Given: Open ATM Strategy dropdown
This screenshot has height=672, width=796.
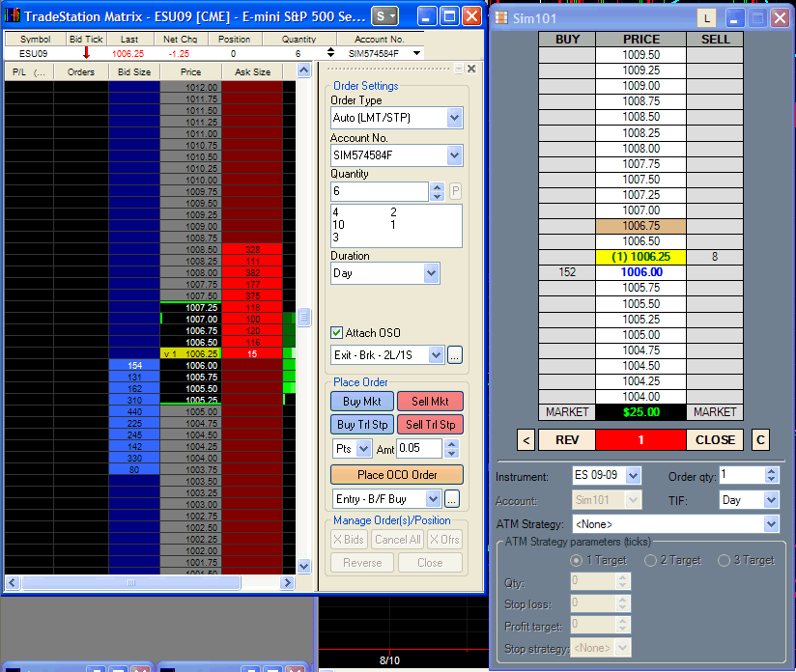Looking at the screenshot, I should (771, 524).
